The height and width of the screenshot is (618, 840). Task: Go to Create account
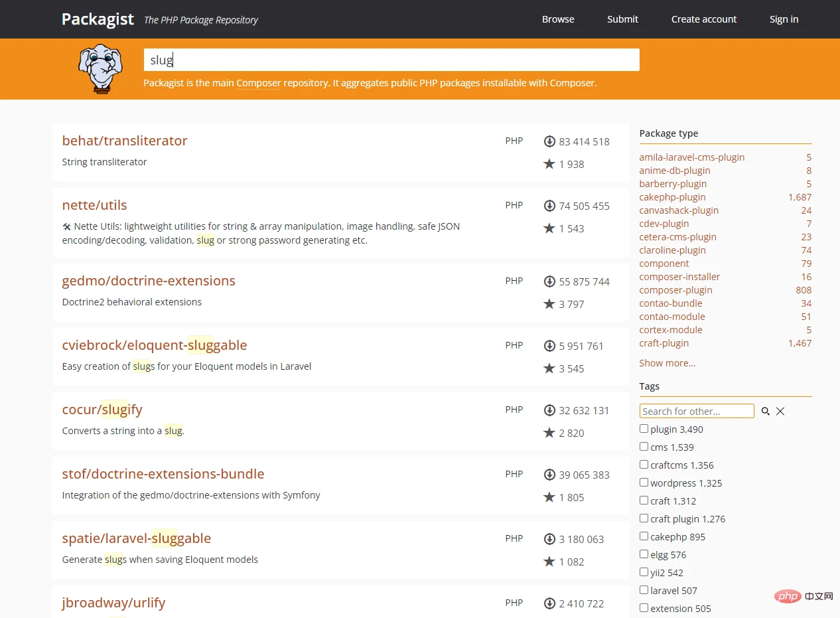tap(704, 19)
